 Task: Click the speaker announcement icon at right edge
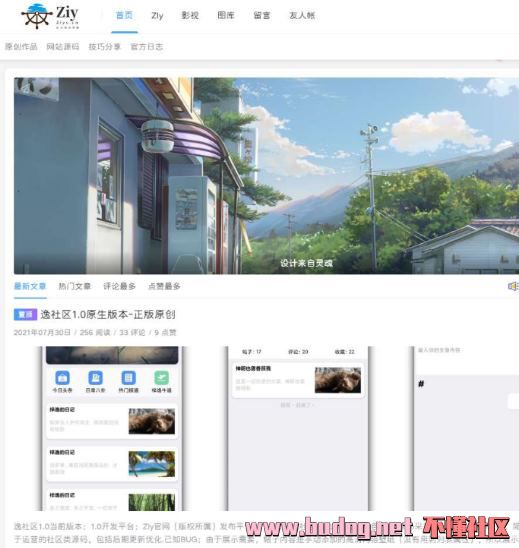(513, 286)
